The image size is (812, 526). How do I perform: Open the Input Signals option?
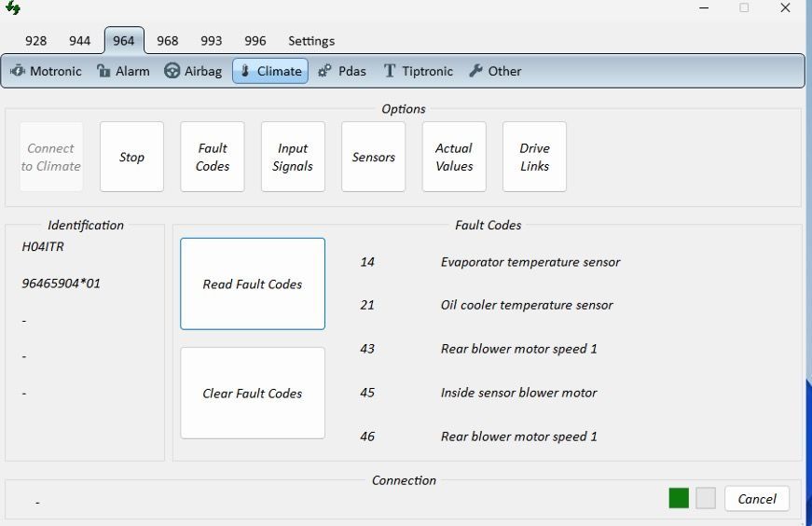tap(293, 157)
